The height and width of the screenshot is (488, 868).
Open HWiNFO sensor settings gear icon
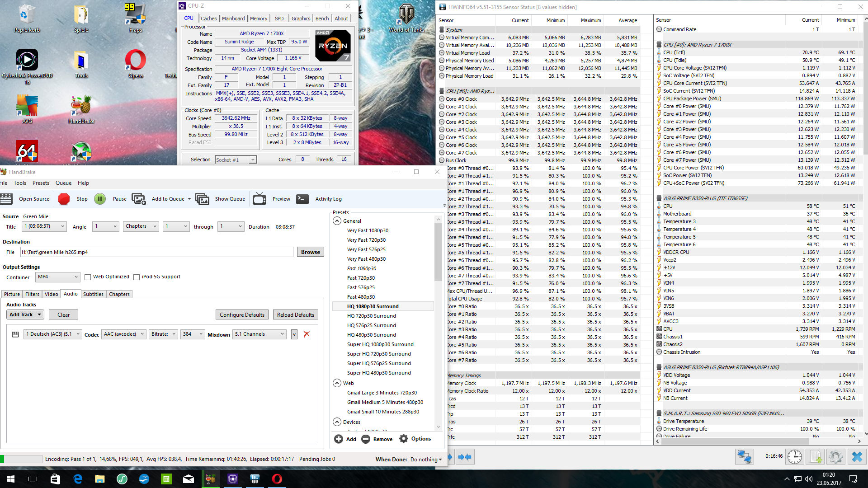(x=835, y=457)
